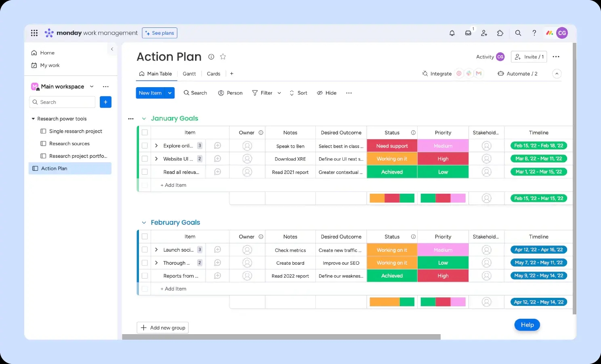Open Main workspace dropdown chevron
Image resolution: width=601 pixels, height=364 pixels.
point(92,86)
